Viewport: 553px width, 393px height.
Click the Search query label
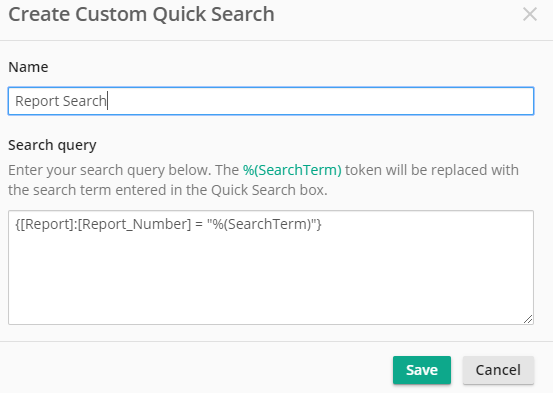[52, 145]
